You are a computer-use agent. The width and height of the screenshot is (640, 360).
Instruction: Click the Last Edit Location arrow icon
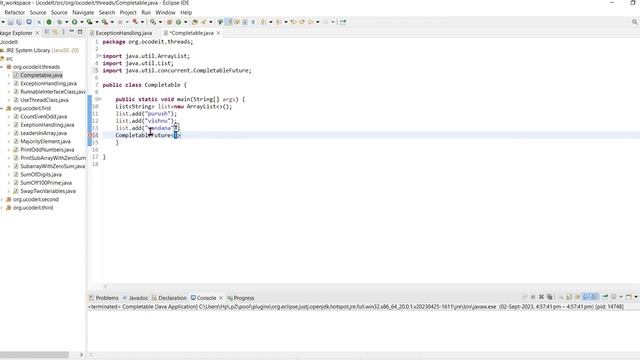point(293,22)
